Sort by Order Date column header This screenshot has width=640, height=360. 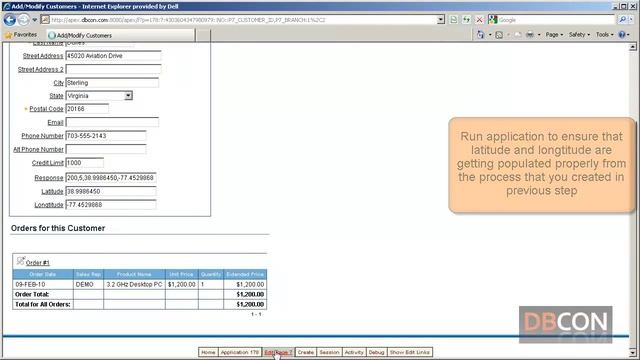click(x=43, y=274)
